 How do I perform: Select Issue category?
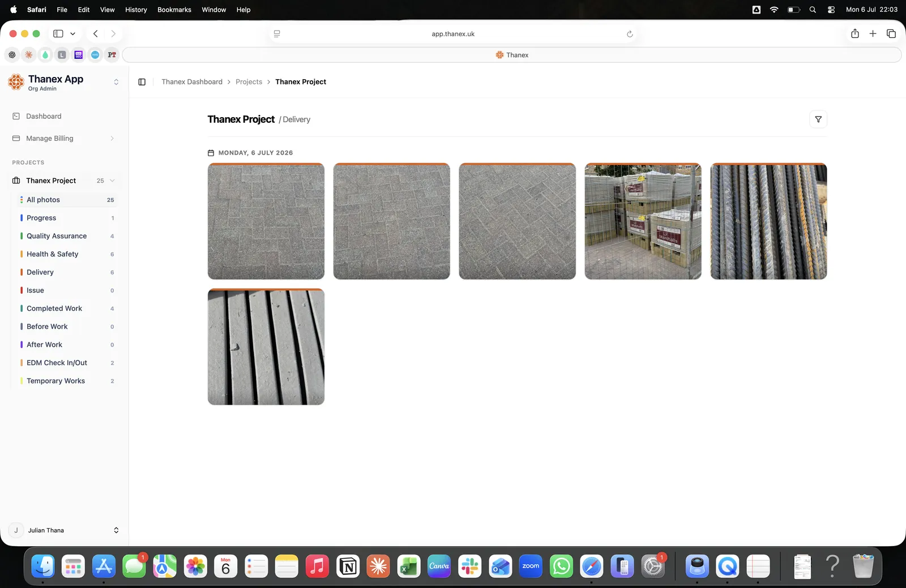tap(67, 290)
